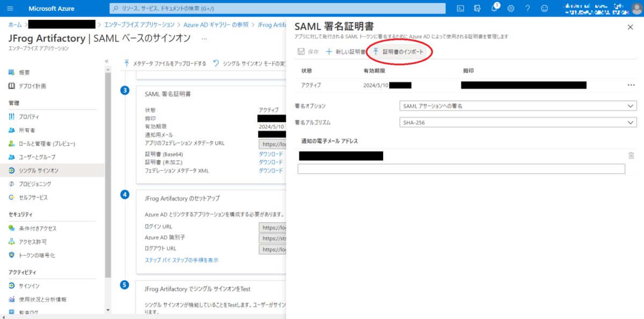Open トークンの暗号化 in the left menu
The height and width of the screenshot is (319, 644).
point(36,255)
